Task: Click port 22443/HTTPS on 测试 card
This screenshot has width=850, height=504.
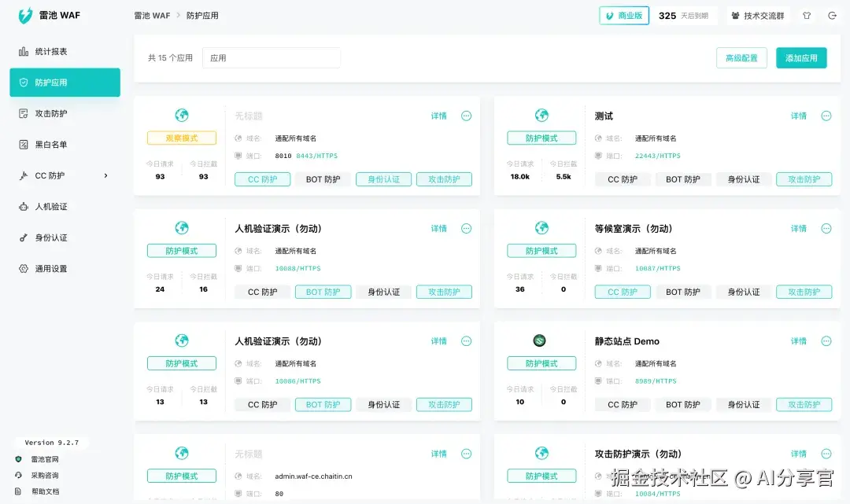Action: click(657, 156)
